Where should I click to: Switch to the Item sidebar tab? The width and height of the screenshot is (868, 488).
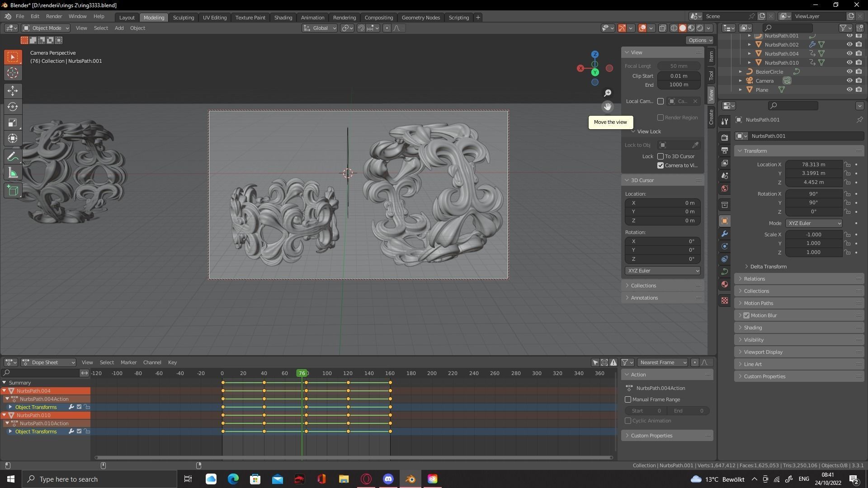point(711,56)
